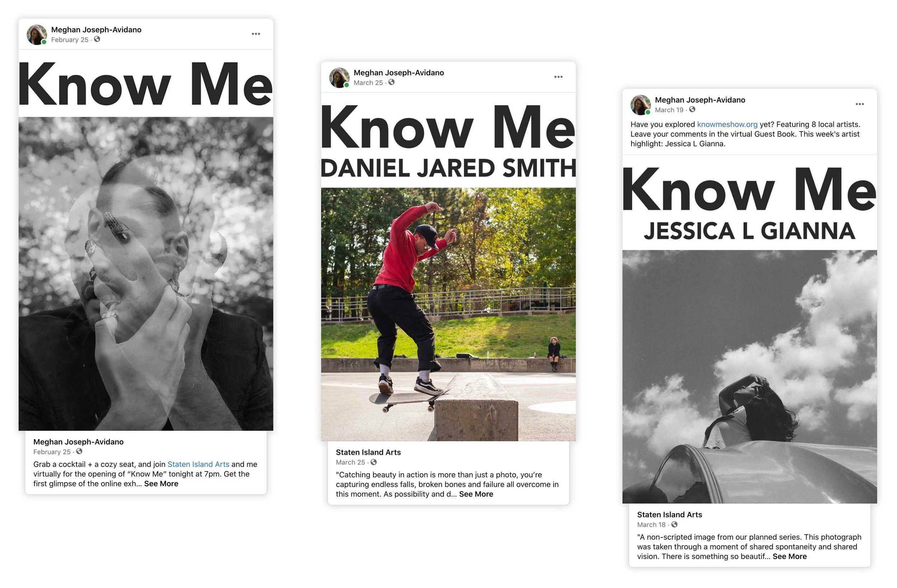Open the knowmeshow.org link

pyautogui.click(x=727, y=124)
